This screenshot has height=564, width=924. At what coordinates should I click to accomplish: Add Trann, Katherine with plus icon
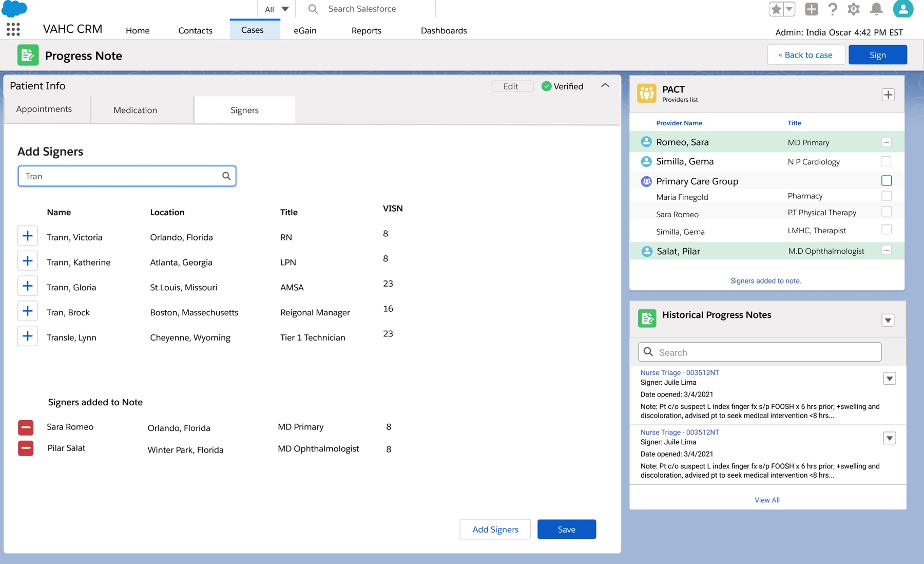tap(28, 261)
